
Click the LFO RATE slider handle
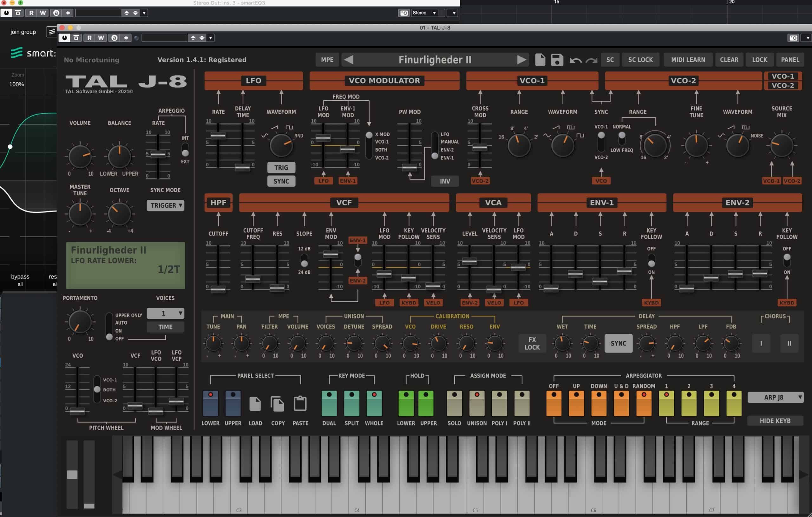coord(218,135)
